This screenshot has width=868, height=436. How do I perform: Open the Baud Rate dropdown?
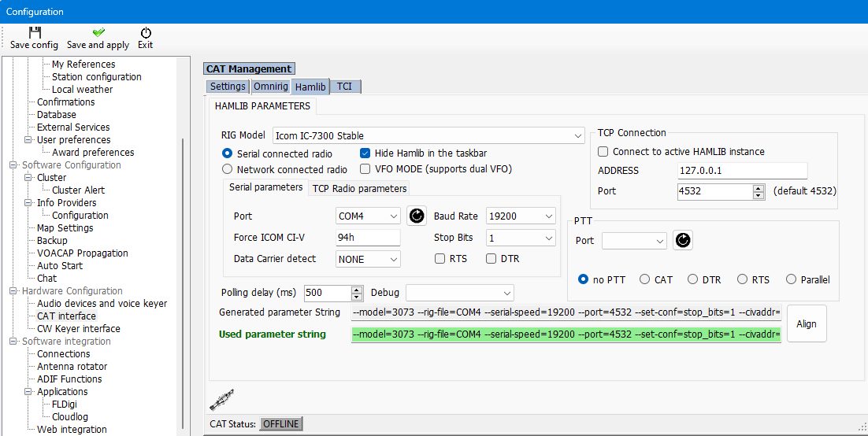(x=548, y=216)
